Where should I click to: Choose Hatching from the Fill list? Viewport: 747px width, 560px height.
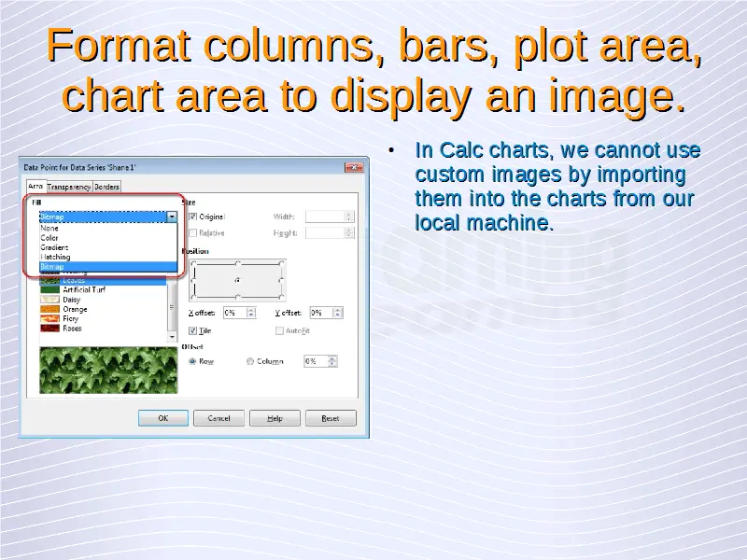click(54, 257)
